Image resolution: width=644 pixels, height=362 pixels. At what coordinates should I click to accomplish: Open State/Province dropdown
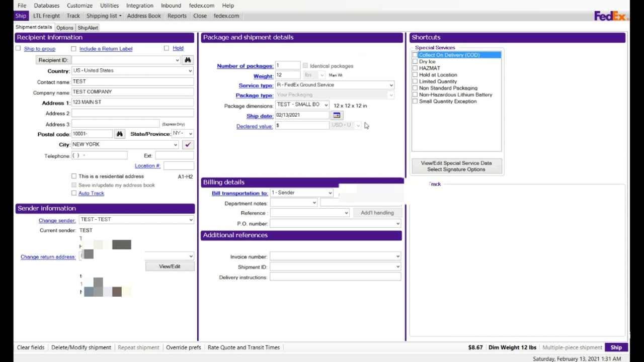tap(190, 134)
